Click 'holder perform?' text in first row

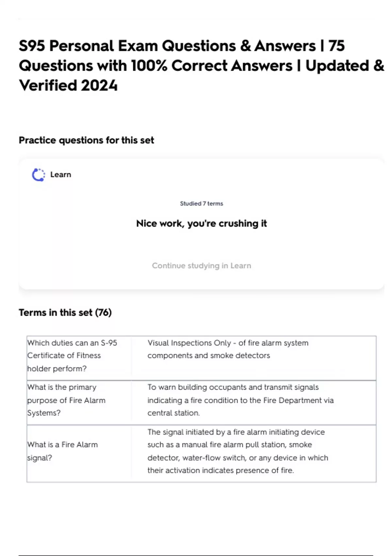tap(57, 369)
